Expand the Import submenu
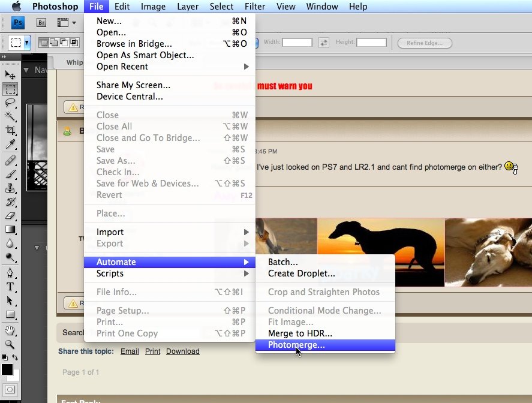532x403 pixels. click(247, 232)
